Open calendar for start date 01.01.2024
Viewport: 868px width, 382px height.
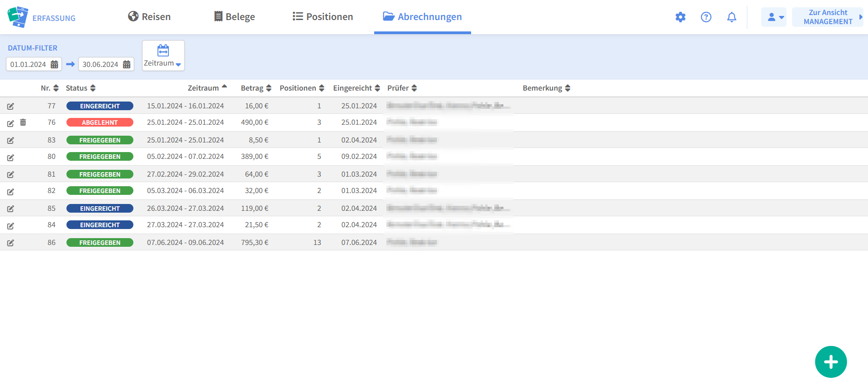pos(54,64)
